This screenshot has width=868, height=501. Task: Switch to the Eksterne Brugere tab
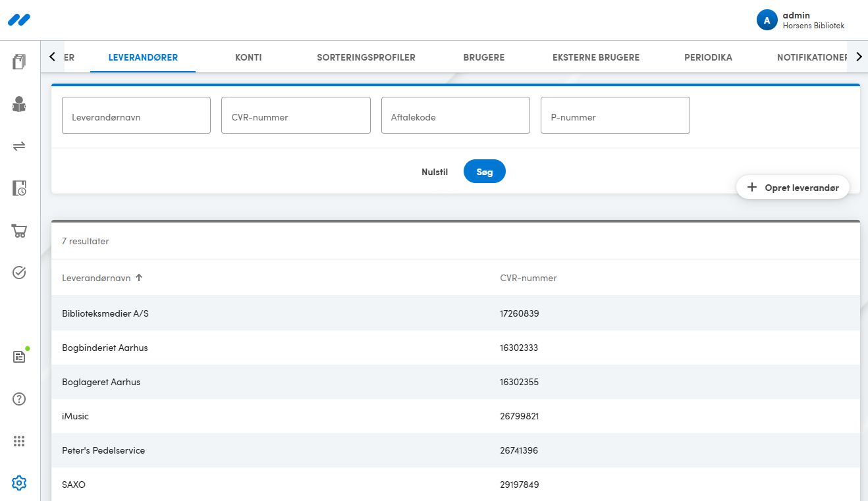point(596,57)
